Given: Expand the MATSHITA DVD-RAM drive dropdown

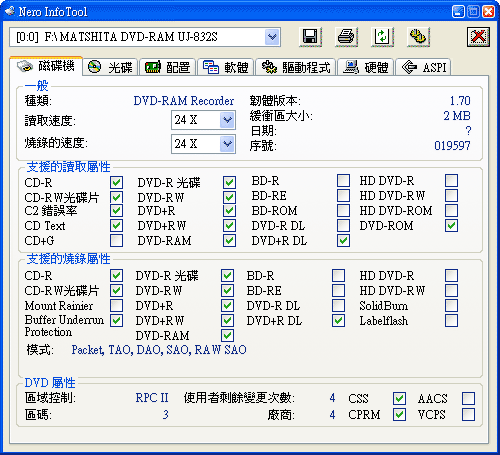Looking at the screenshot, I should pos(272,37).
